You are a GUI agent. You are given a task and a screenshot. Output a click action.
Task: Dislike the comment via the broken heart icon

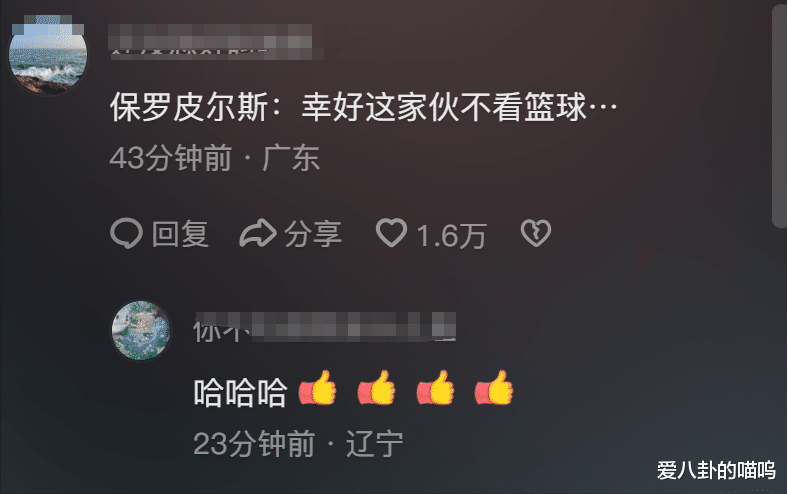pyautogui.click(x=536, y=233)
